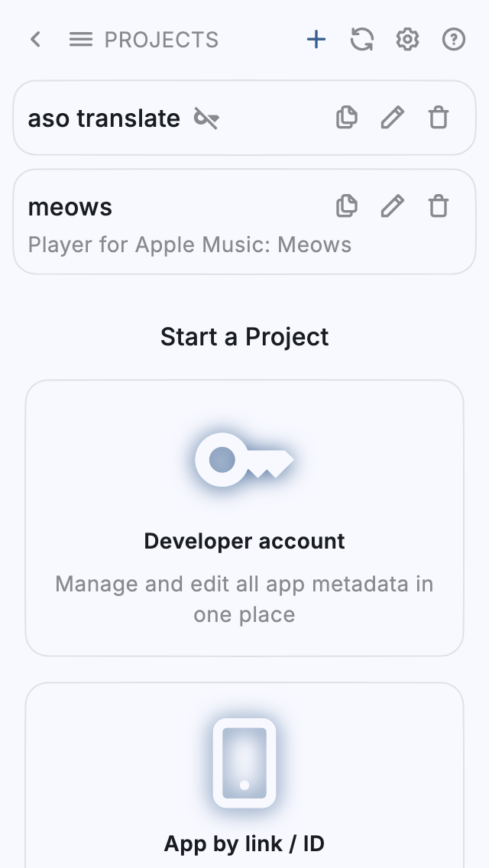489x868 pixels.
Task: Delete the aso translate project
Action: pos(439,118)
